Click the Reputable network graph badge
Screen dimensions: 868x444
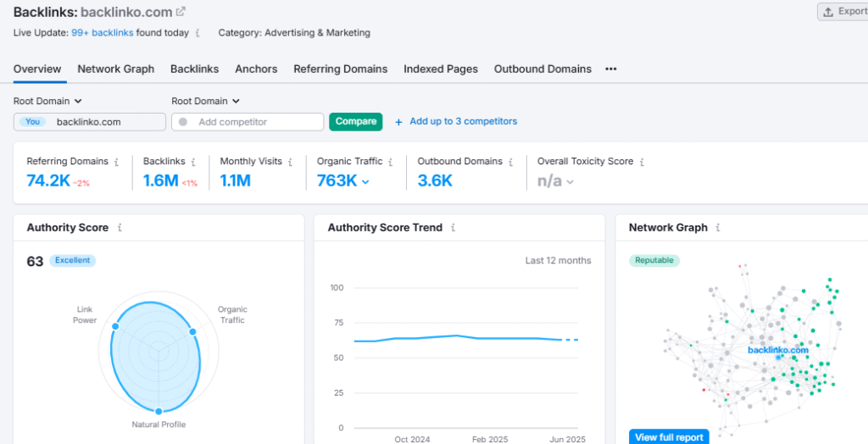pos(654,260)
